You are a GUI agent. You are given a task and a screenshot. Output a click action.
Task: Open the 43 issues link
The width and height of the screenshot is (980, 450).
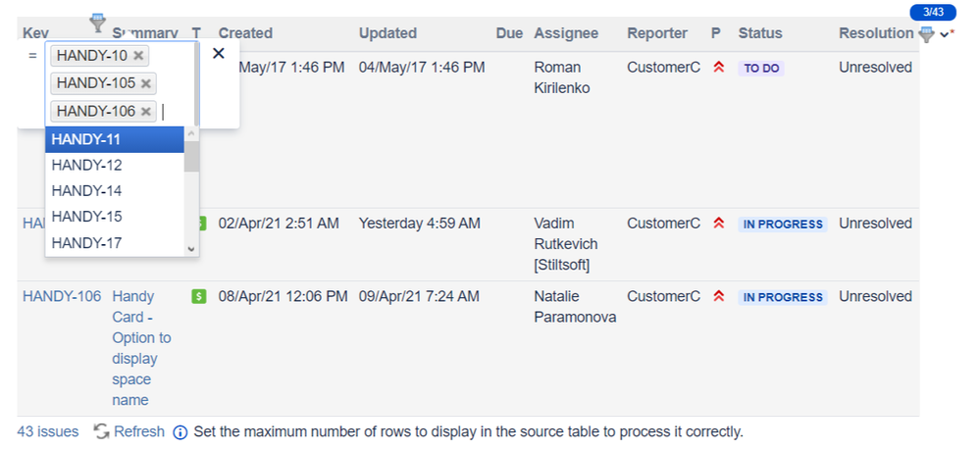[x=48, y=431]
